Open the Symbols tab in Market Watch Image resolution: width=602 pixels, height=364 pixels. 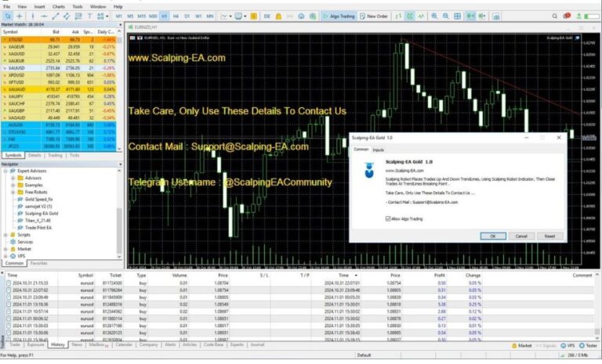pos(13,155)
